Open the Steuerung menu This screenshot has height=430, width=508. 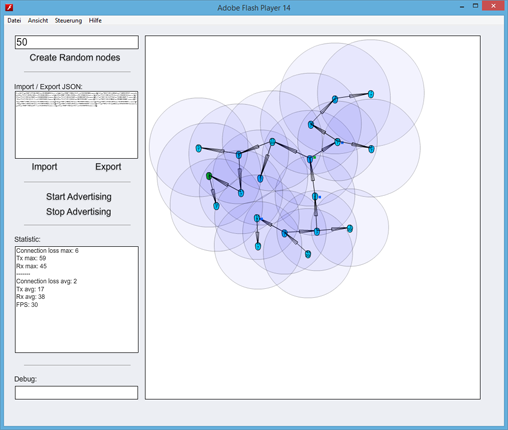[68, 21]
